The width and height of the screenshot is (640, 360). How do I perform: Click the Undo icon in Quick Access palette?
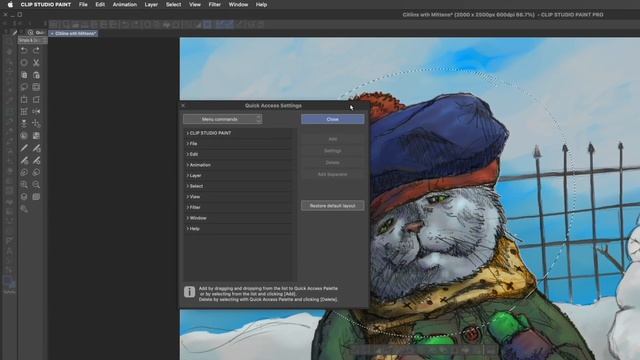coord(24,51)
